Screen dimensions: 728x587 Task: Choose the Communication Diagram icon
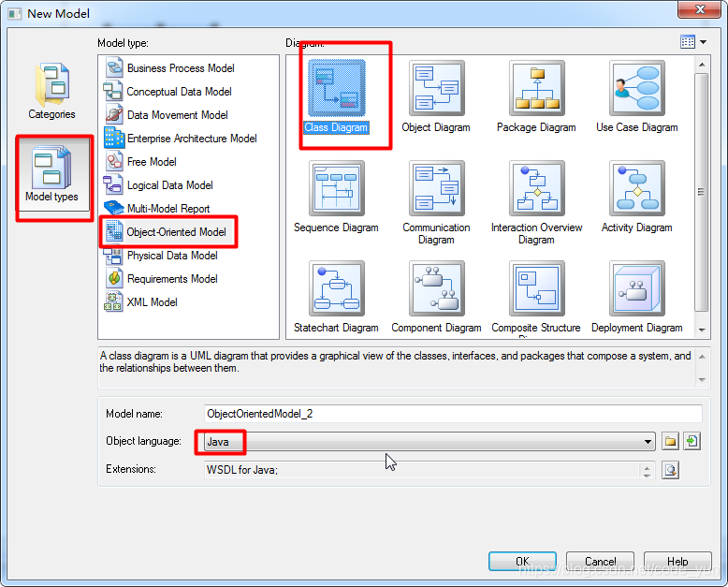point(436,188)
